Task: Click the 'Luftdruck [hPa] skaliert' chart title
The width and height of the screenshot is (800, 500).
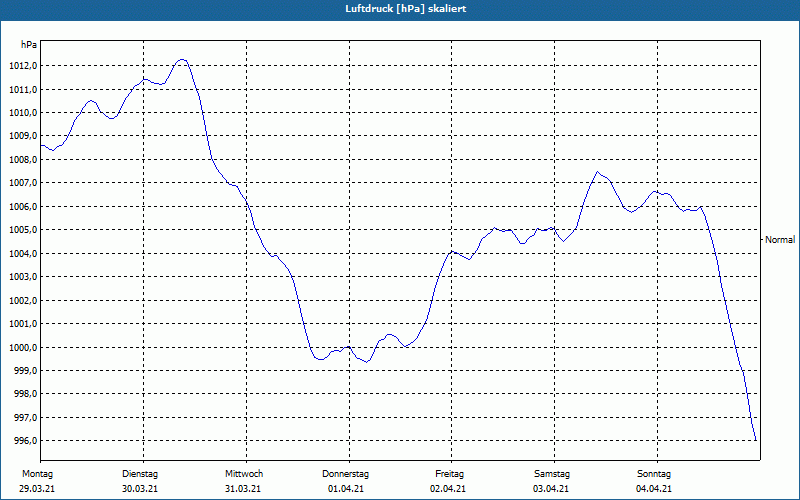Action: pos(406,9)
